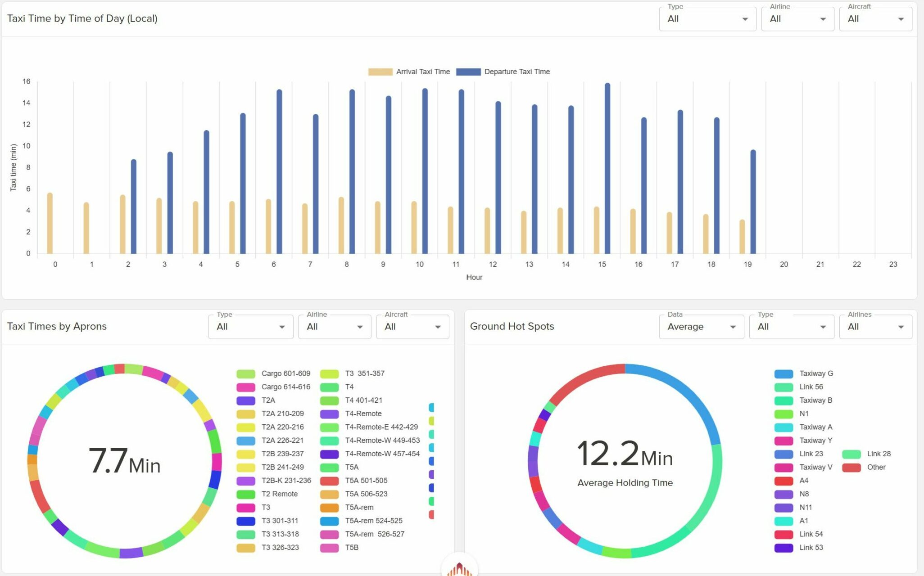The width and height of the screenshot is (924, 576).
Task: Click the Other red legend swatch
Action: 851,468
